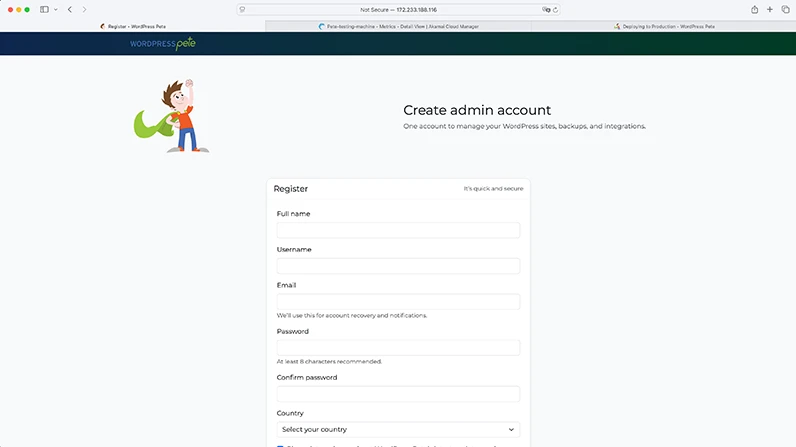Click the Confirm password field
Image resolution: width=796 pixels, height=447 pixels.
pyautogui.click(x=398, y=394)
